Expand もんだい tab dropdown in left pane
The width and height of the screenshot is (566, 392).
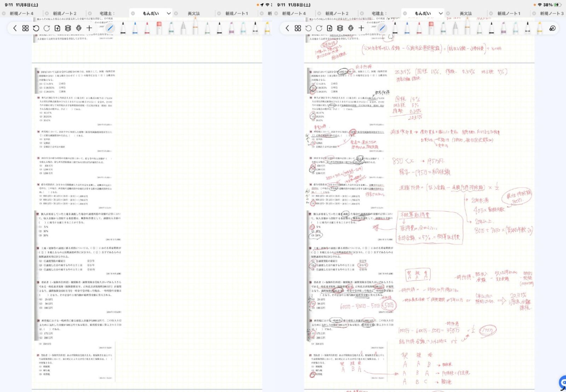[169, 13]
